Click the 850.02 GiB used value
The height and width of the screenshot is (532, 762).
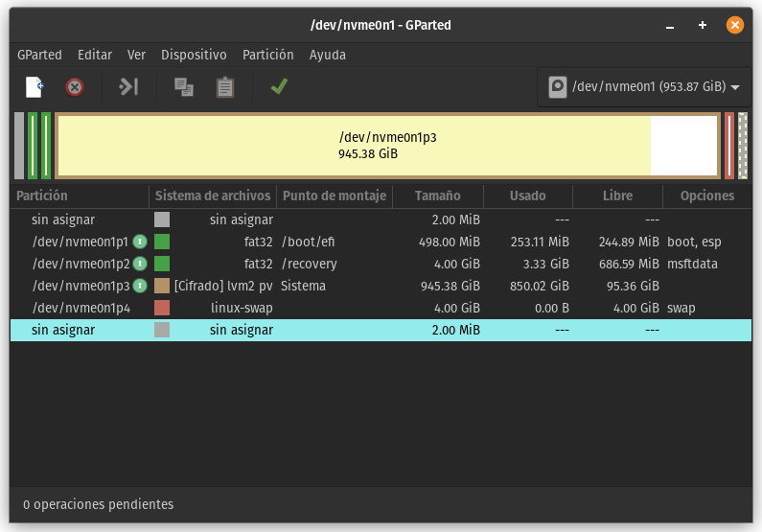tap(540, 287)
